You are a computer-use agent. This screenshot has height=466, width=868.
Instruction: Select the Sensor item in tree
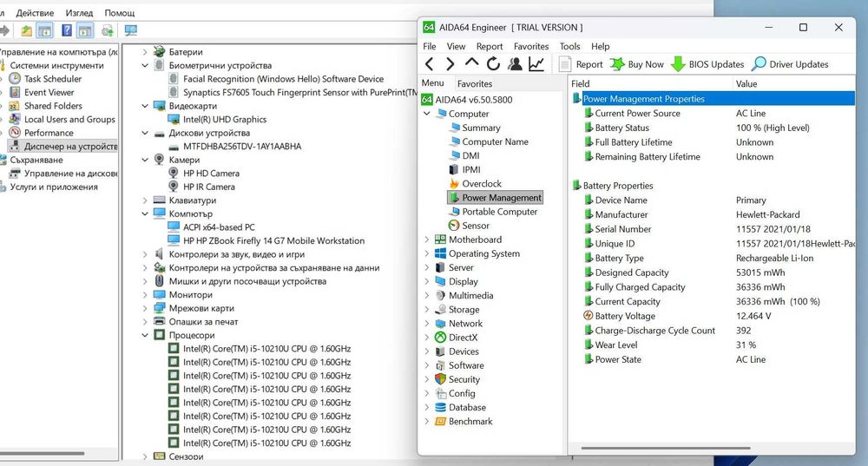475,226
